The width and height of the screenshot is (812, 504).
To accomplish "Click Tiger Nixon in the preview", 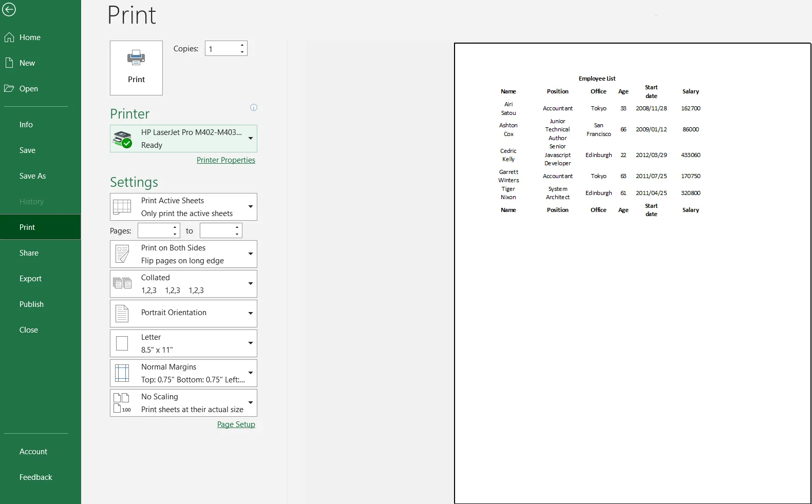I will click(x=508, y=193).
